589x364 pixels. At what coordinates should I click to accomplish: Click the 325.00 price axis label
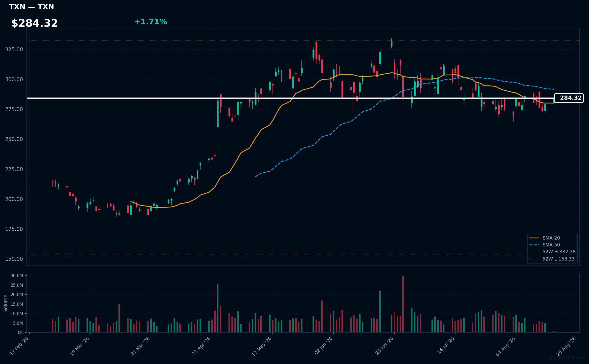pyautogui.click(x=14, y=49)
